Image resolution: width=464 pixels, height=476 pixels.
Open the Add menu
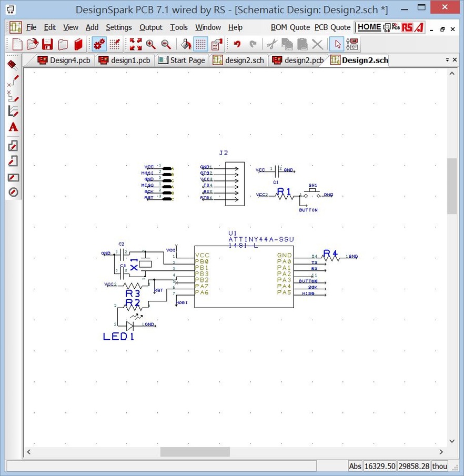(92, 27)
